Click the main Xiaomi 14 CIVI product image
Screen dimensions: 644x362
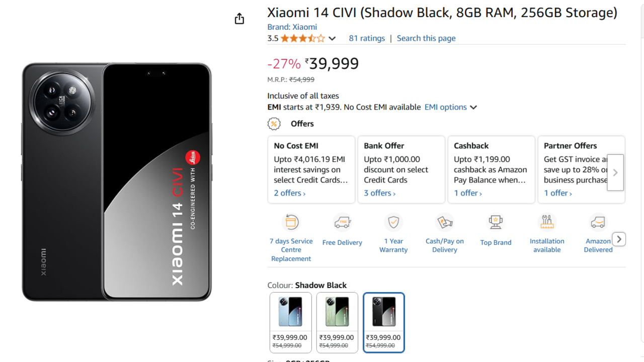117,182
